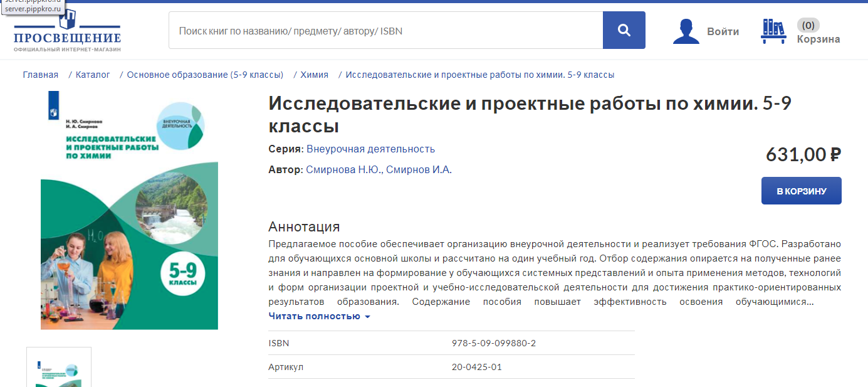The height and width of the screenshot is (387, 868).
Task: Open the Внеурочная деятельность series link
Action: tap(370, 149)
